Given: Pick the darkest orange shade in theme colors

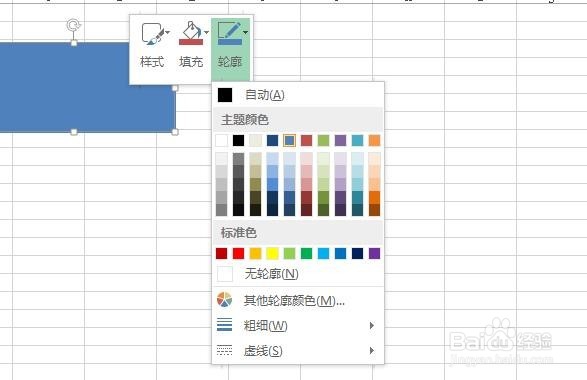Looking at the screenshot, I should [374, 210].
